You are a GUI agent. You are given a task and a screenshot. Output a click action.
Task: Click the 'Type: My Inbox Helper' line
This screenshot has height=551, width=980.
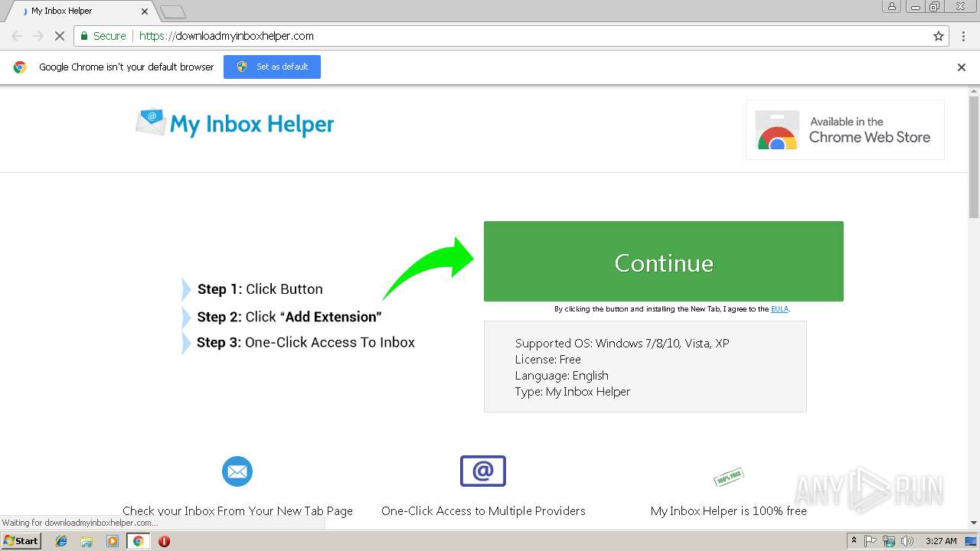coord(573,391)
